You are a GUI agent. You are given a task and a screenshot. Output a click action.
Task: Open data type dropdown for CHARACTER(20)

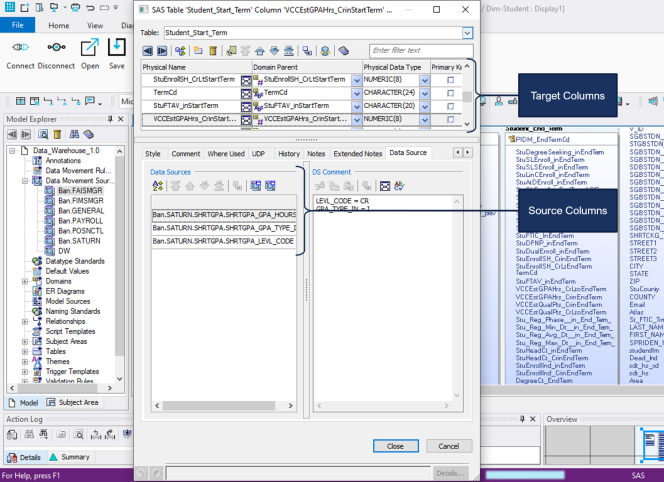point(425,106)
